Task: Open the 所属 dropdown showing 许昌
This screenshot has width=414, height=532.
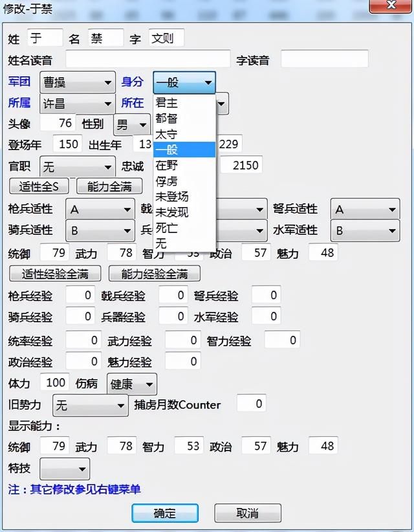Action: (78, 104)
